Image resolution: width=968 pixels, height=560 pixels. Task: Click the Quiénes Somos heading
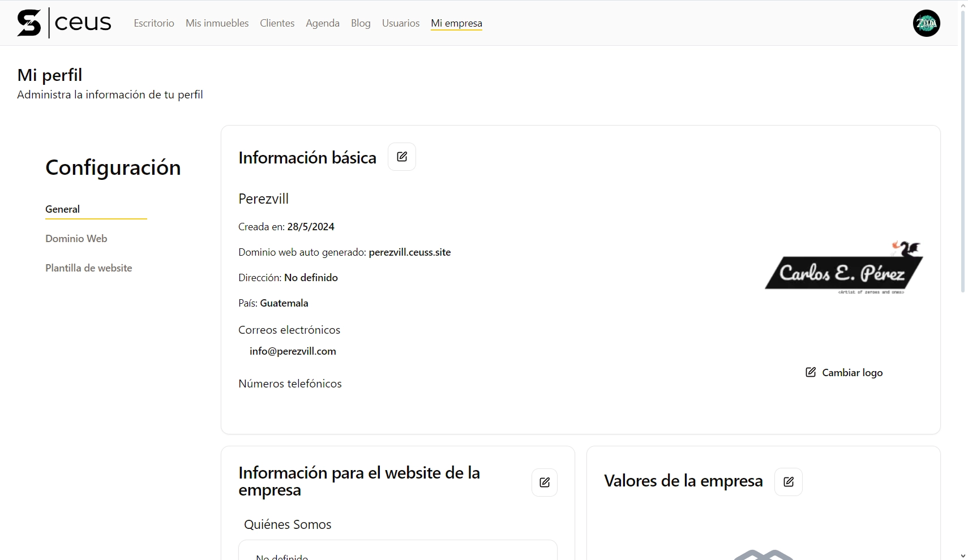[288, 524]
